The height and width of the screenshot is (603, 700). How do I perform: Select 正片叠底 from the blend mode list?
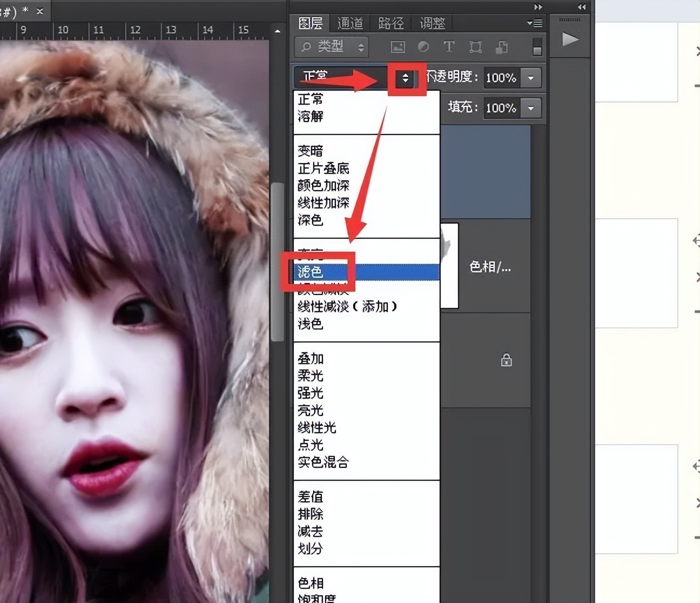(322, 168)
